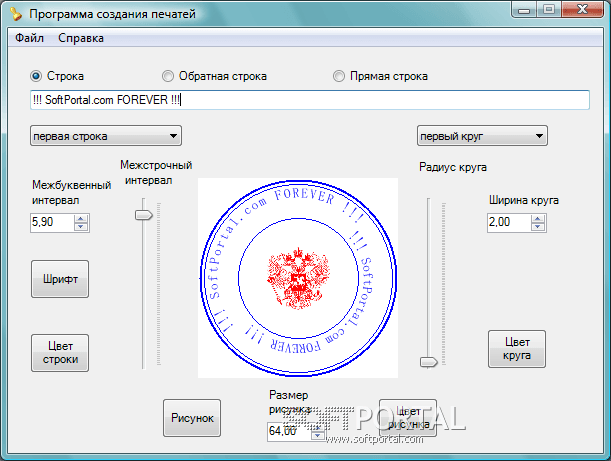Click the Цвет круга button
The height and width of the screenshot is (461, 611).
(x=517, y=349)
